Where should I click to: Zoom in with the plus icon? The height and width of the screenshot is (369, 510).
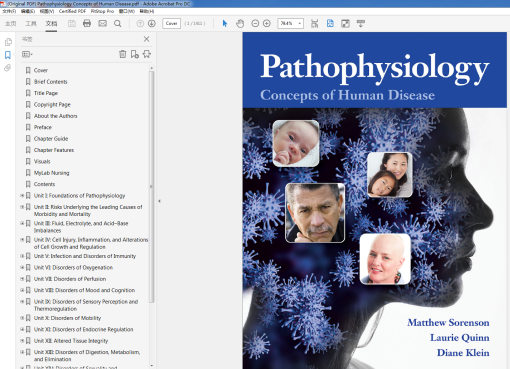click(267, 23)
